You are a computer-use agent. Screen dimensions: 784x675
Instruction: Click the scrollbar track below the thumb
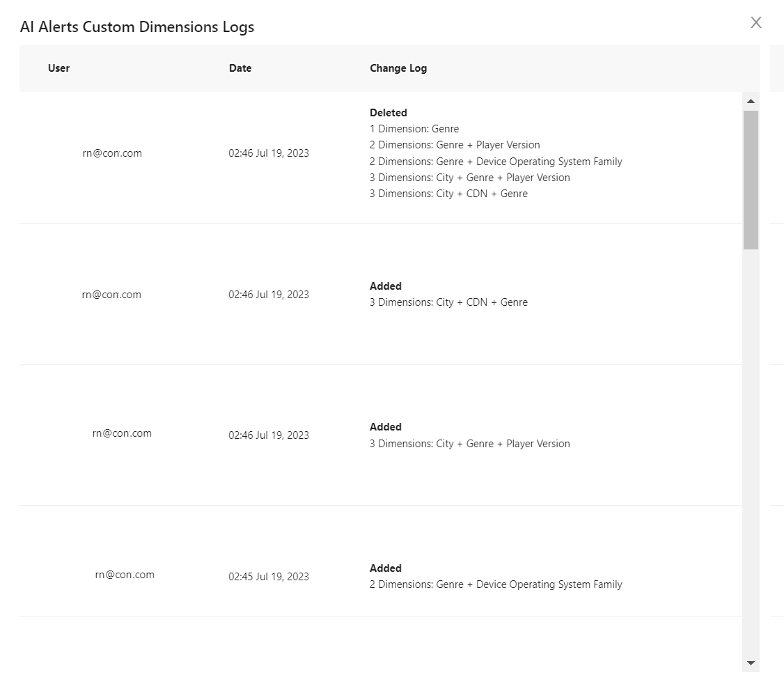coord(751,450)
